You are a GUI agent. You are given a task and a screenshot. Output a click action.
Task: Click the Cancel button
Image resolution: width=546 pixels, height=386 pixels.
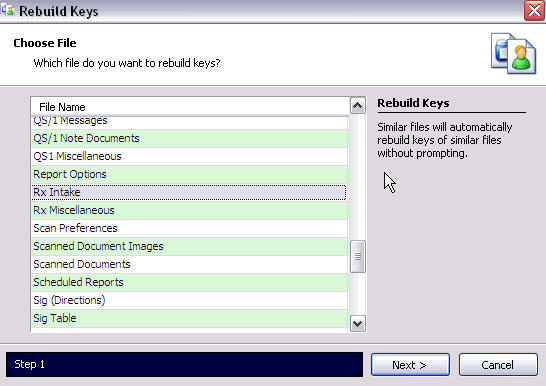pos(498,365)
